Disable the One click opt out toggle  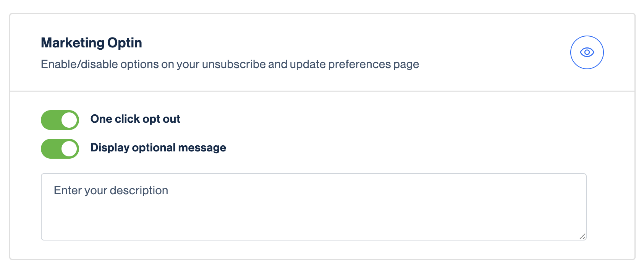[x=60, y=120]
